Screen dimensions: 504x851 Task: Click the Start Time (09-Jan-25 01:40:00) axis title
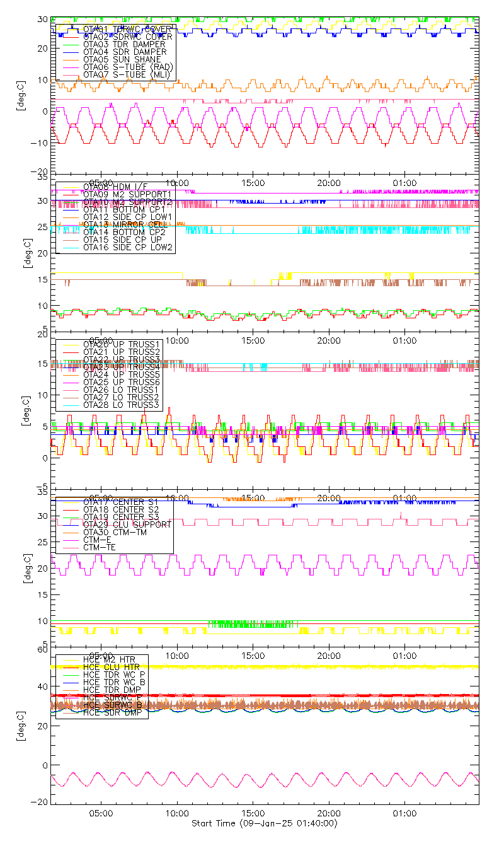[x=265, y=823]
